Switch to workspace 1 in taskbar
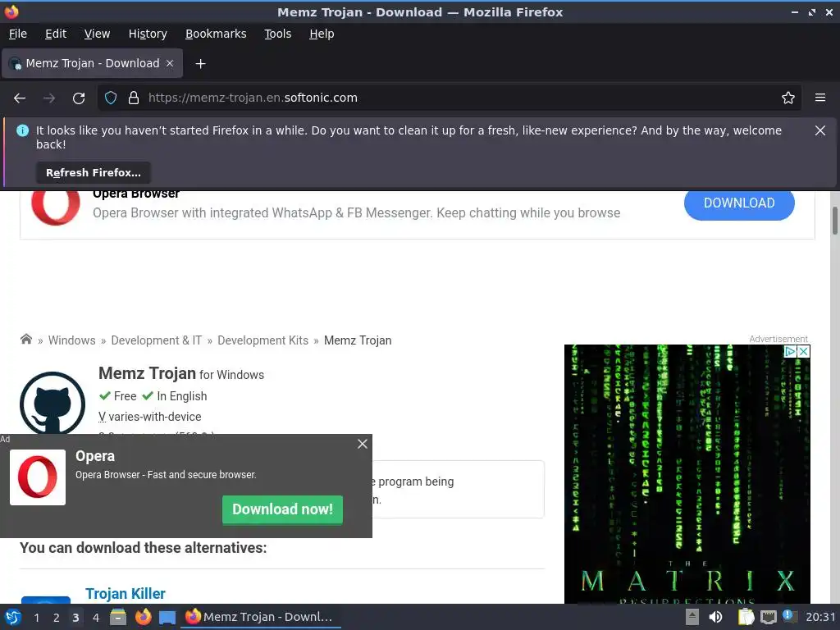Viewport: 840px width, 630px height. pyautogui.click(x=36, y=618)
